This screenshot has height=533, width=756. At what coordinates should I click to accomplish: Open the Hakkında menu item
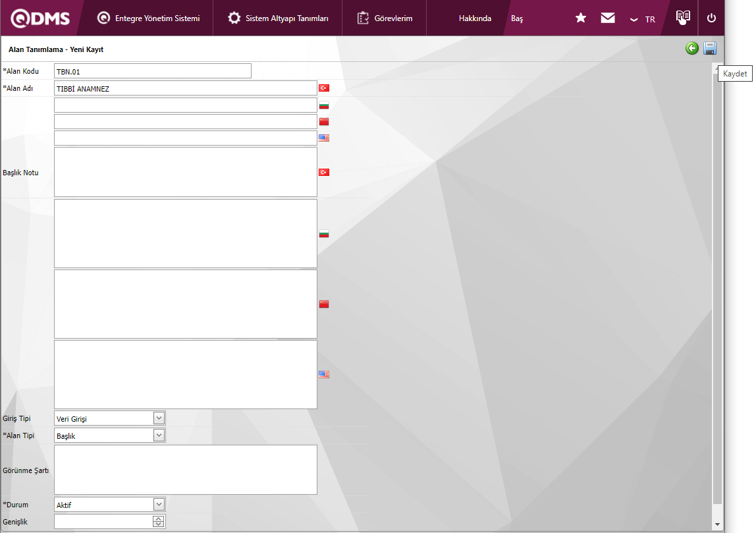coord(475,18)
